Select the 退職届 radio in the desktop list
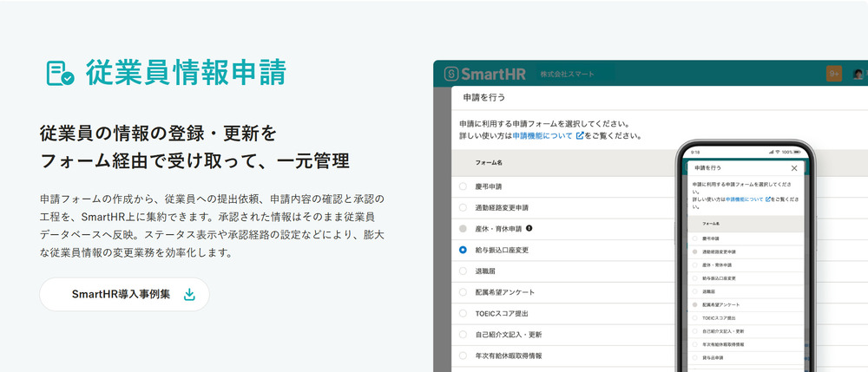This screenshot has height=372, width=868. [x=463, y=271]
